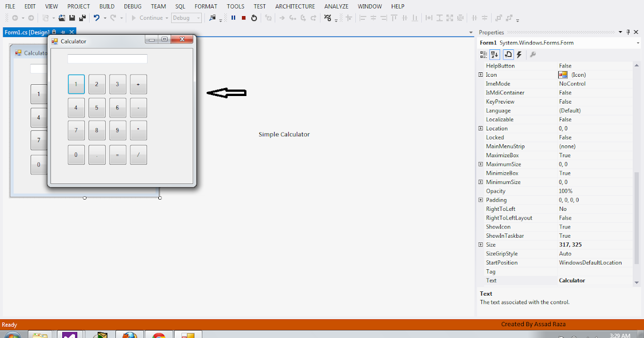Toggle the pin on Properties panel
The width and height of the screenshot is (644, 338).
(x=628, y=32)
